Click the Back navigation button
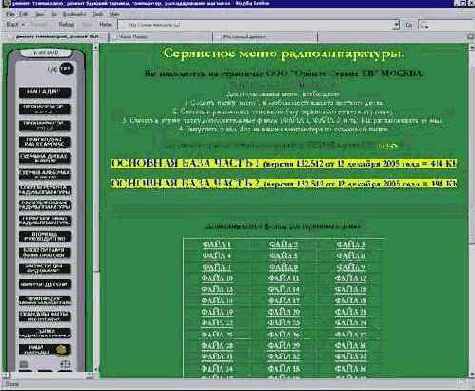 [x=12, y=25]
